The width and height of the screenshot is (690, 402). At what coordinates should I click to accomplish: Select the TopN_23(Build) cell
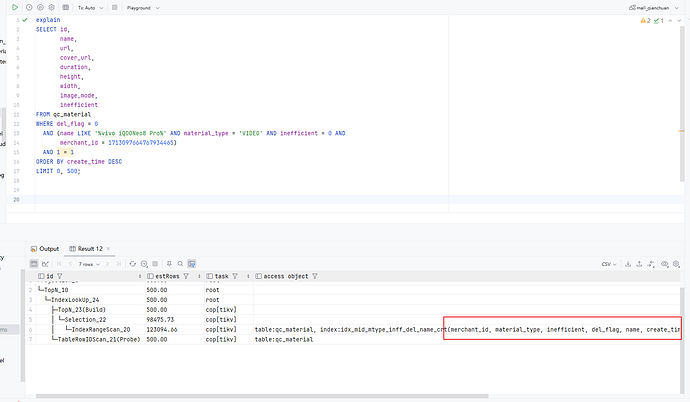point(90,310)
